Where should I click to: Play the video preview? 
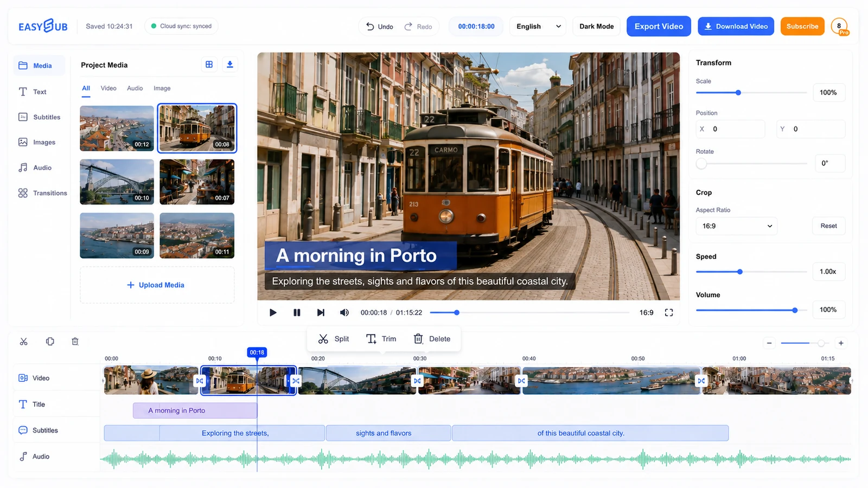coord(273,312)
